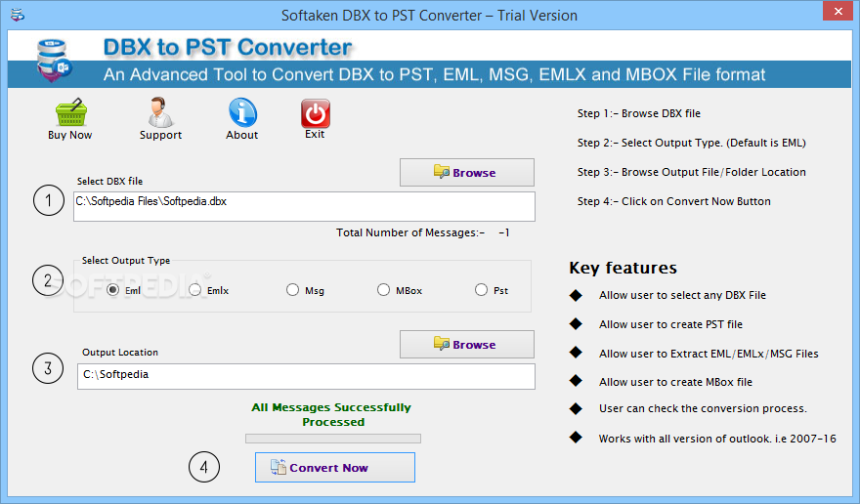Click 'Step 3:- Browse Output File/Folder Location'

(x=691, y=172)
